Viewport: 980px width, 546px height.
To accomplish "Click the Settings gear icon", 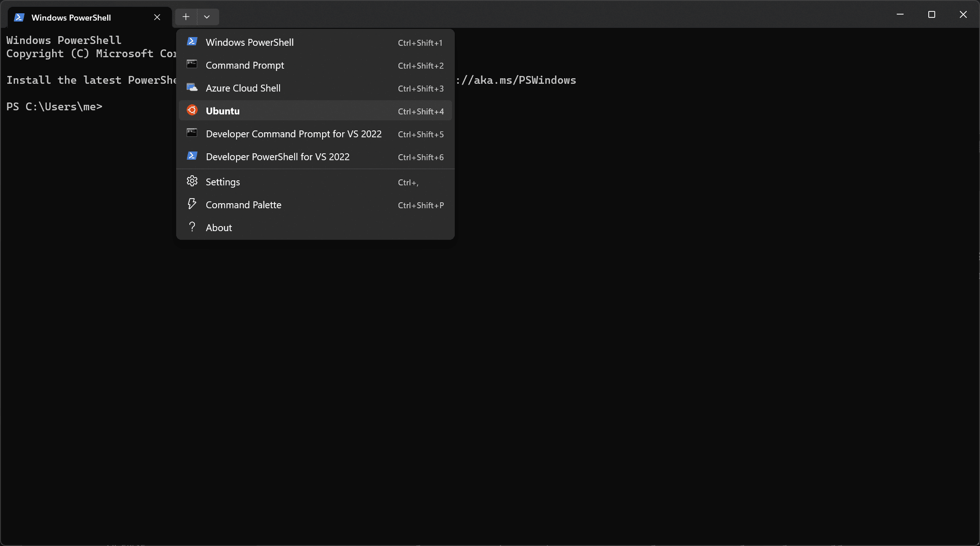I will tap(192, 181).
